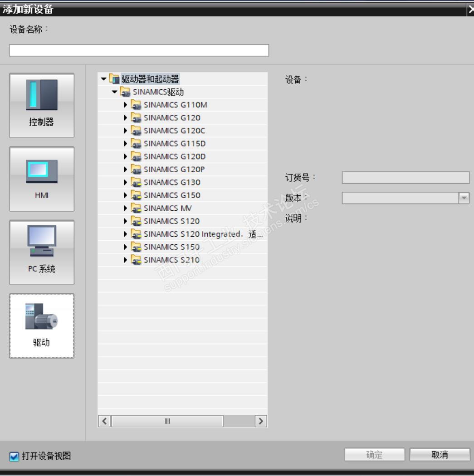Expand the SINAMICS G115D node
Image resolution: width=474 pixels, height=476 pixels.
[x=125, y=143]
